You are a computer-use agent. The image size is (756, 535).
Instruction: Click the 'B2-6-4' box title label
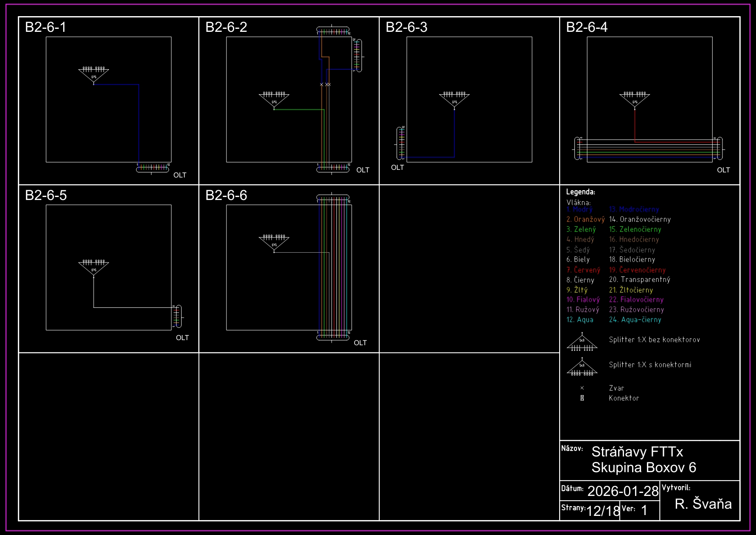click(586, 27)
